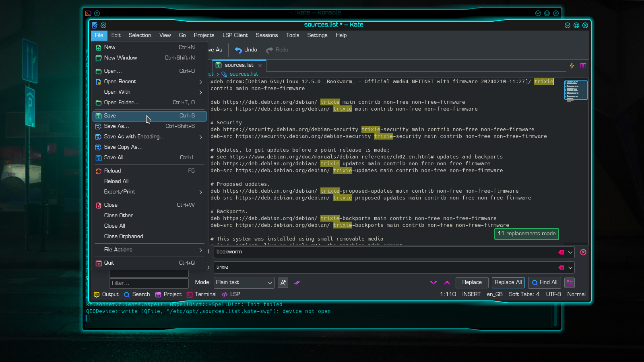Expand Export/Print submenu arrow
Viewport: 644px width, 362px height.
pos(200,192)
